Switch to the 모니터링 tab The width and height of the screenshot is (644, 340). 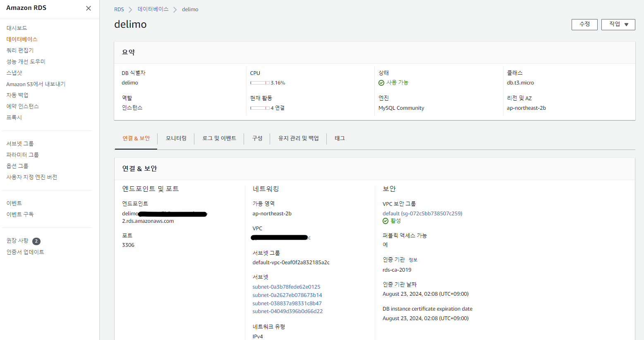pos(176,138)
